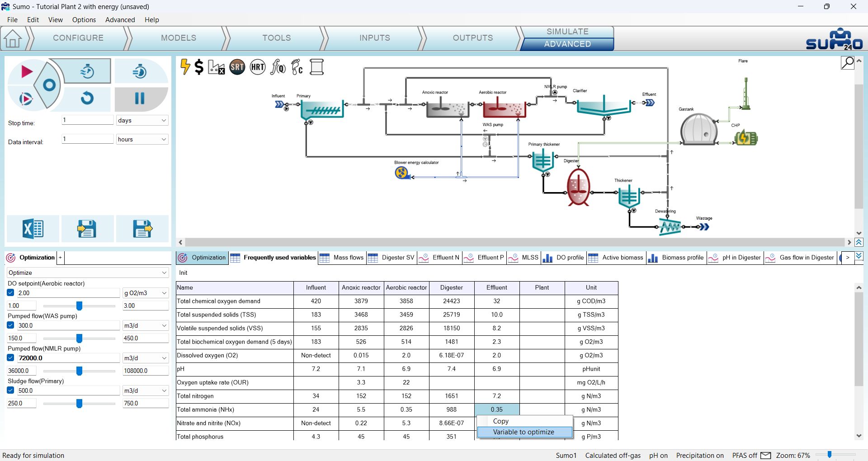Click the HRT calculator icon
The width and height of the screenshot is (868, 461).
258,67
